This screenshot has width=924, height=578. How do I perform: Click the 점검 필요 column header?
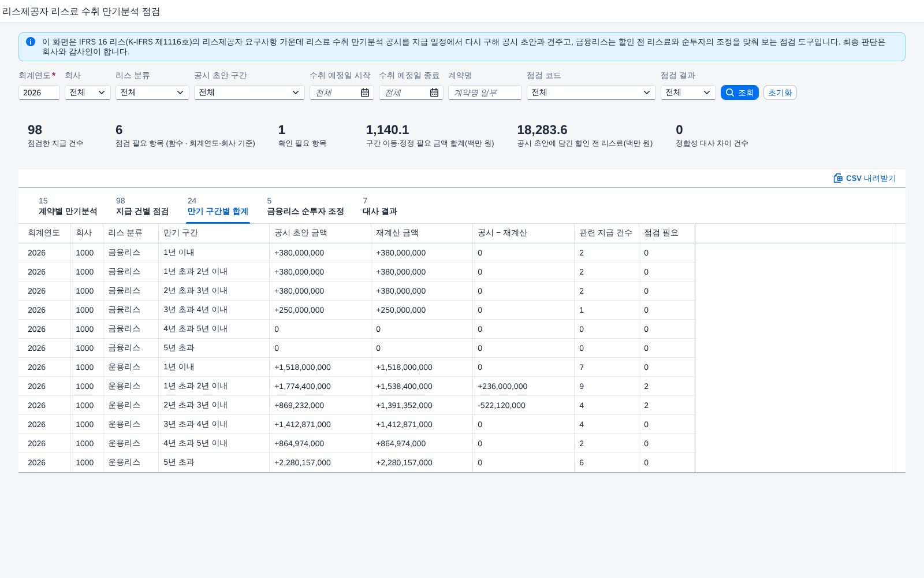coord(667,233)
